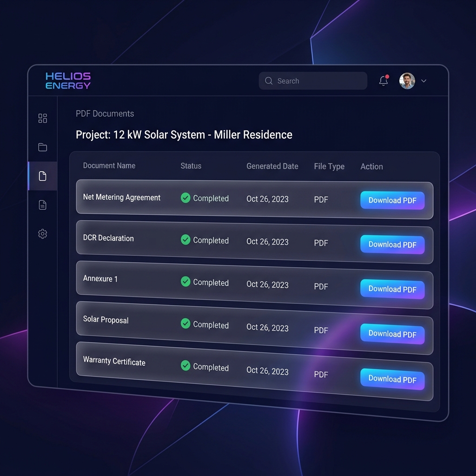Click the green check for Warranty Certificate
476x476 pixels.
coord(185,365)
